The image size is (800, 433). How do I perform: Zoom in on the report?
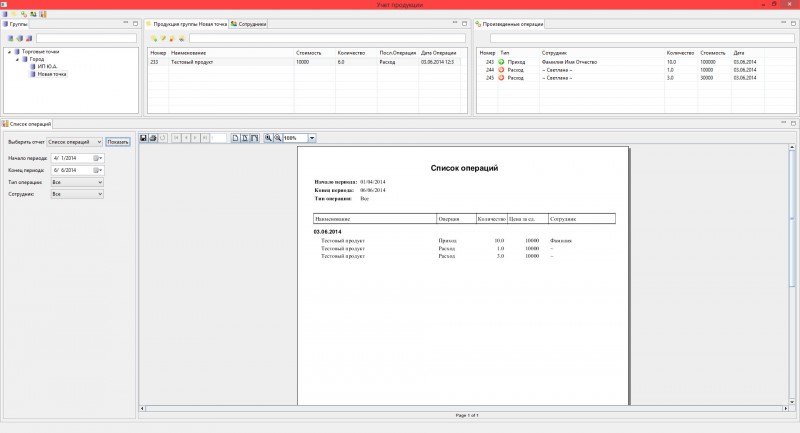[268, 138]
